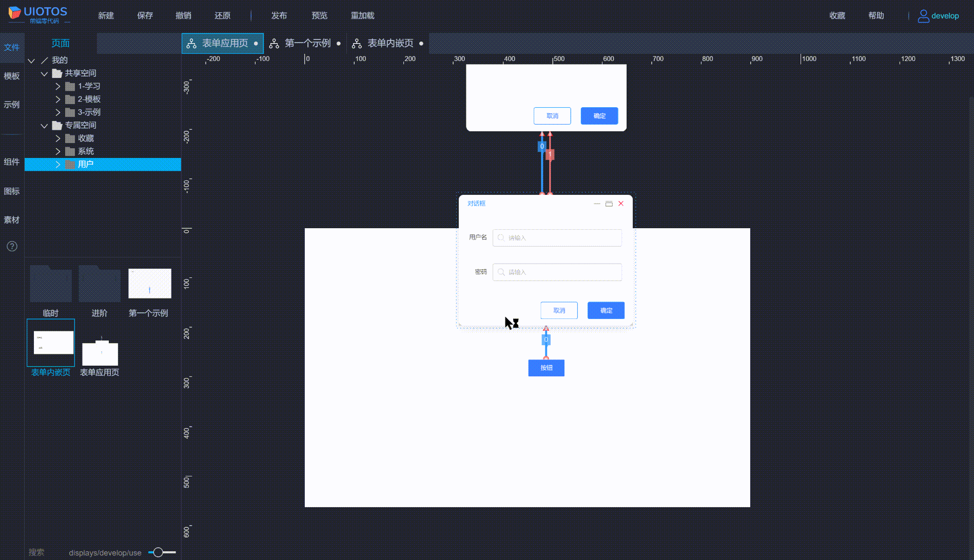
Task: Click the 收藏 folder icon in tree
Action: 70,138
